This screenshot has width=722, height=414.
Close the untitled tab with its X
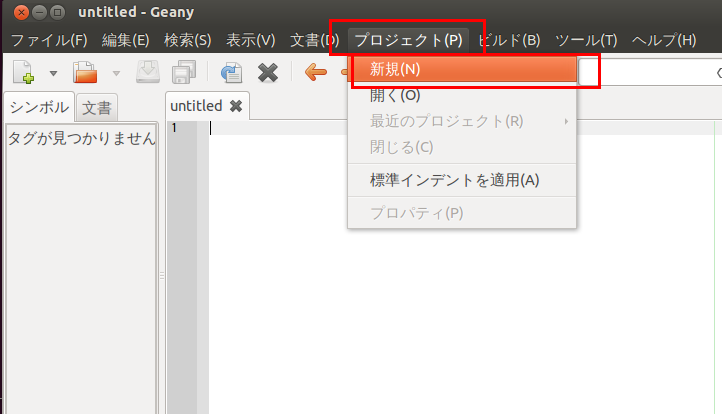click(236, 106)
